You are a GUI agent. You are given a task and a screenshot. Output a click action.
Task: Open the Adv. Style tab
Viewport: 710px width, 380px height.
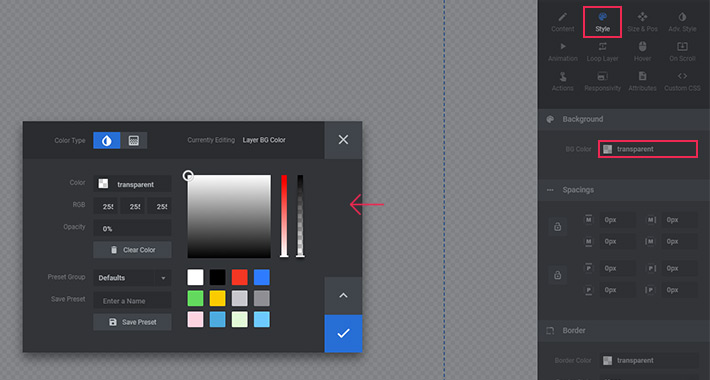[x=682, y=22]
